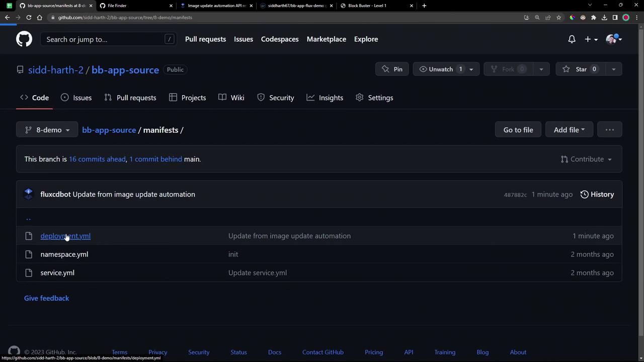644x362 pixels.
Task: Expand the Fork dropdown arrow
Action: [541, 69]
